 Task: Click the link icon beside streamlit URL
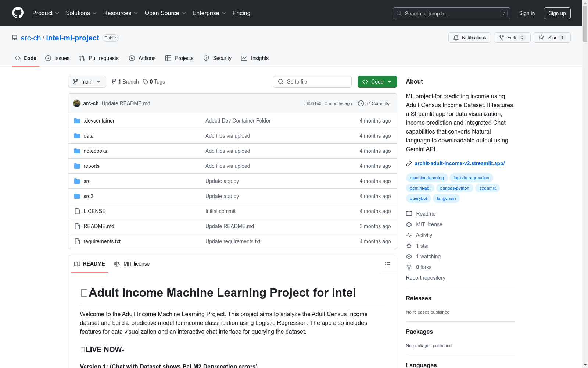409,164
